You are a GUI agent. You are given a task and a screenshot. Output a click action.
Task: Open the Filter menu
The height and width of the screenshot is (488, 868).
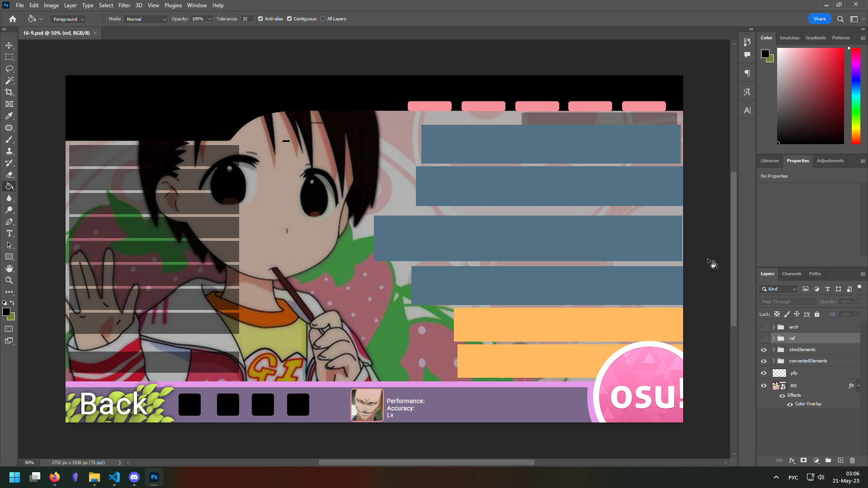[x=124, y=5]
